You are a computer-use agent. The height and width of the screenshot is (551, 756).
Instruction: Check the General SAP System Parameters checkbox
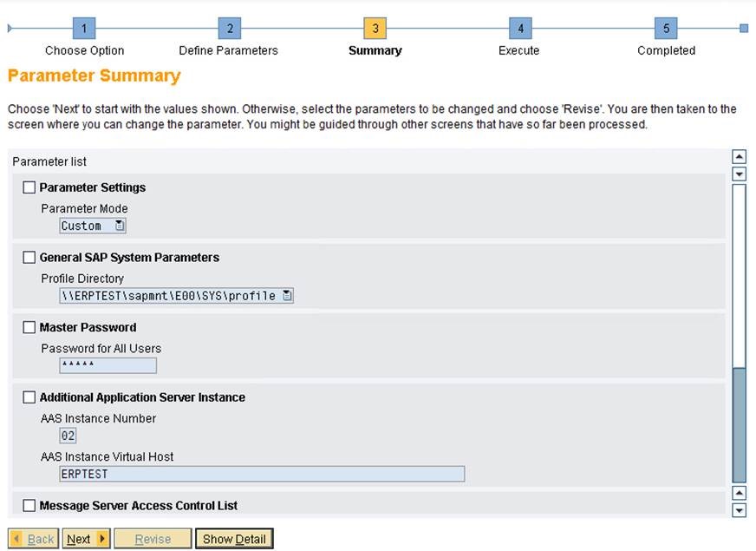(29, 257)
